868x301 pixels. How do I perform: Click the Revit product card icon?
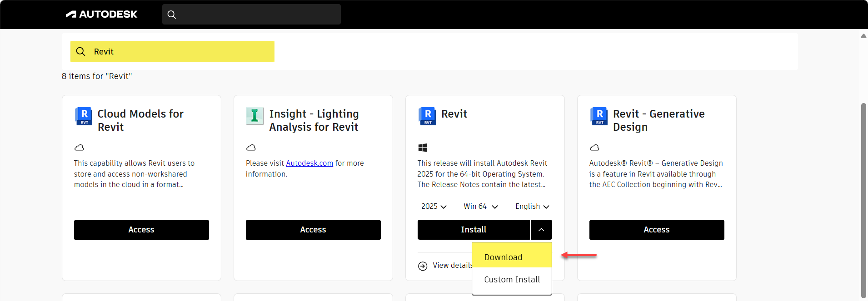(x=427, y=116)
